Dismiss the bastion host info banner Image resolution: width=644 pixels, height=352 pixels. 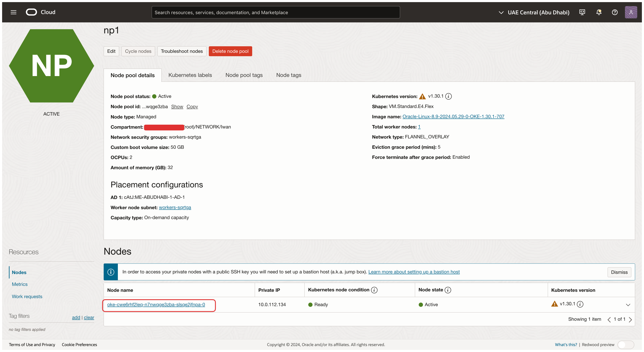[x=619, y=272]
